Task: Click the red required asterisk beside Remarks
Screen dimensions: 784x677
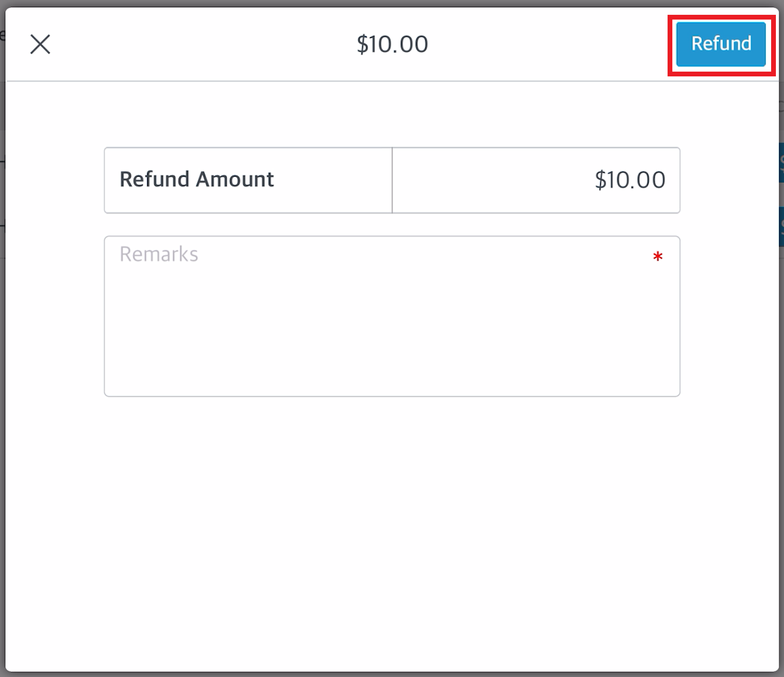Action: pyautogui.click(x=658, y=256)
